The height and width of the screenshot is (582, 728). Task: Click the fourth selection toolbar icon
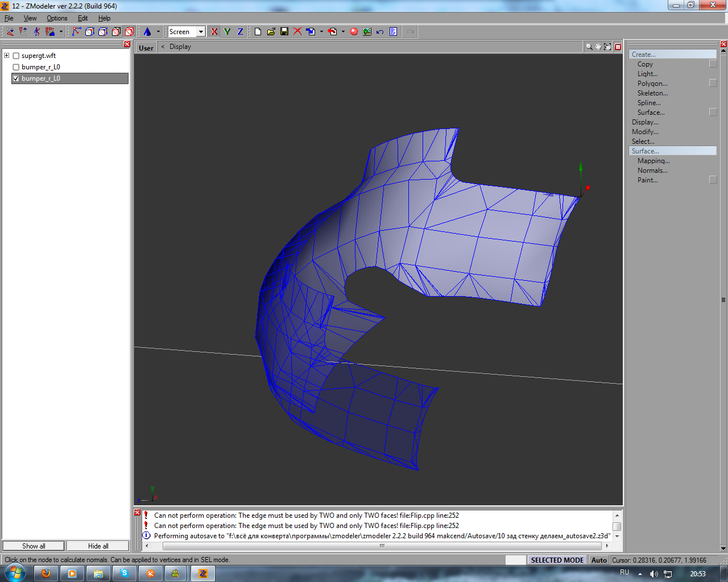[x=50, y=32]
